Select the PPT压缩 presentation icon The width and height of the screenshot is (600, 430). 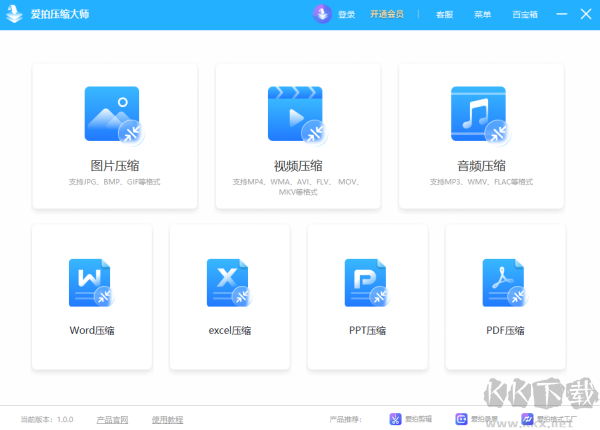[x=367, y=283]
